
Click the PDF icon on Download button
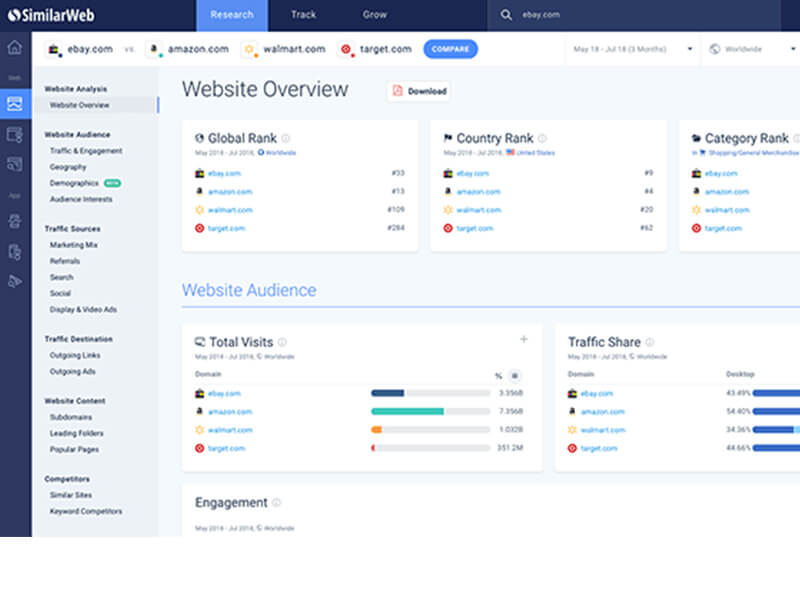(x=397, y=91)
